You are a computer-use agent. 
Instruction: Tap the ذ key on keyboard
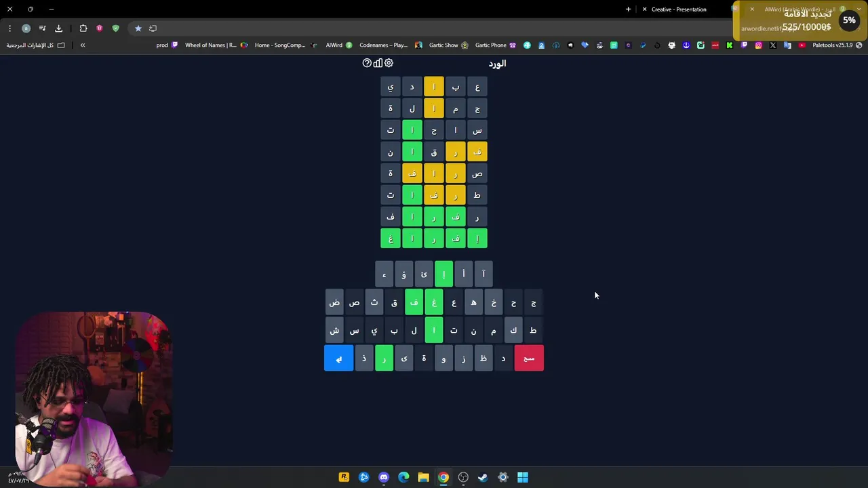[x=364, y=359]
